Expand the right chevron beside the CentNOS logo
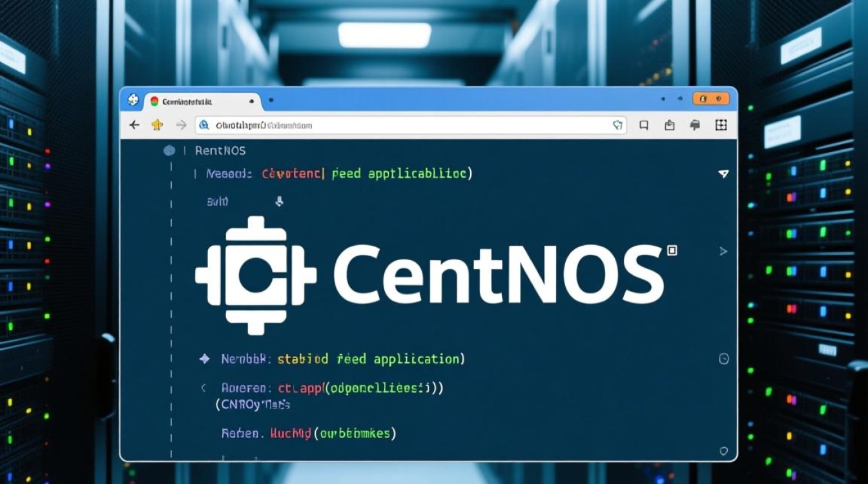The width and height of the screenshot is (868, 484). coord(723,251)
